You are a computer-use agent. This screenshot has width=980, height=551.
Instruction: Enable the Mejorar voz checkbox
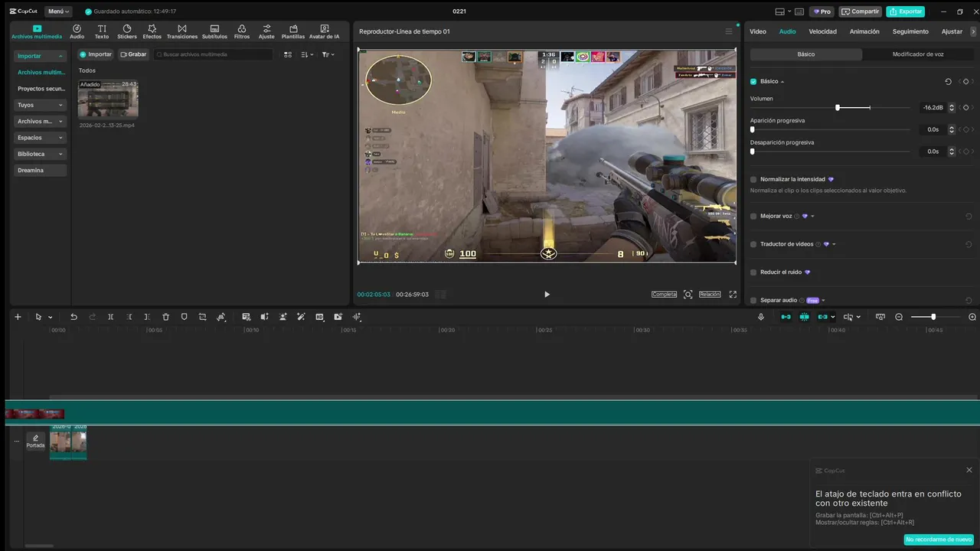click(x=753, y=216)
